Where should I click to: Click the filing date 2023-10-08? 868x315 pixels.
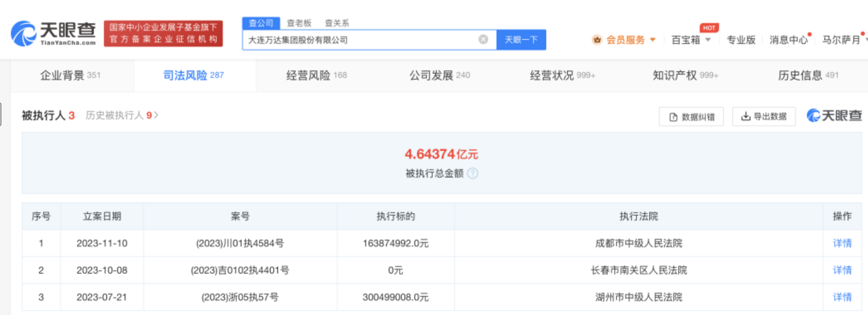(x=102, y=270)
